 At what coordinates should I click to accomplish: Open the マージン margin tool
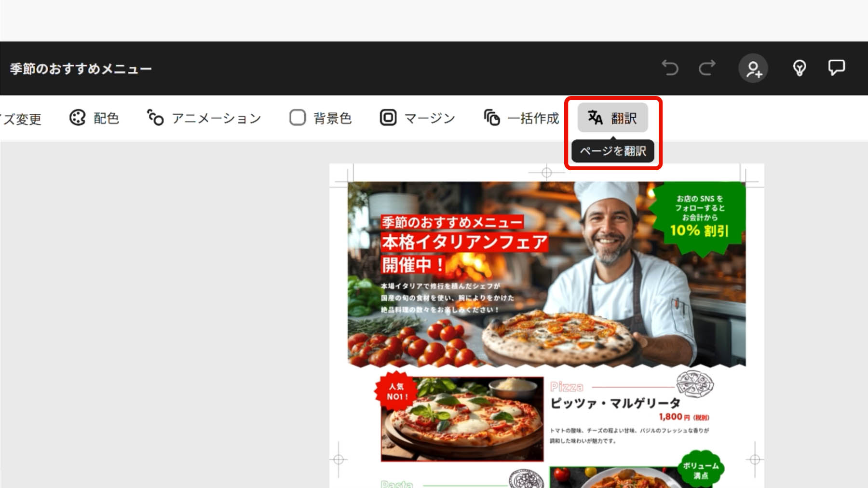pyautogui.click(x=418, y=118)
